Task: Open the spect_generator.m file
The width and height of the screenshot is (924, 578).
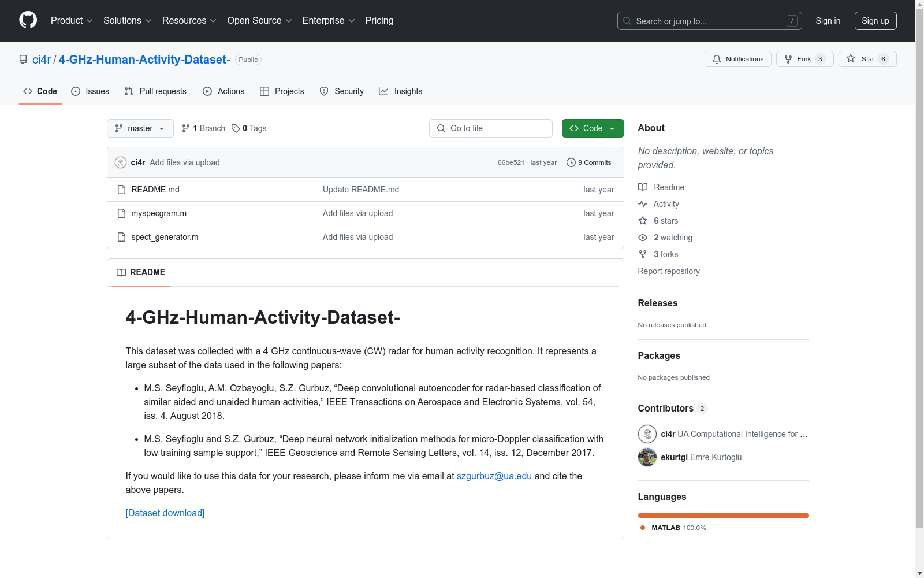Action: point(165,237)
